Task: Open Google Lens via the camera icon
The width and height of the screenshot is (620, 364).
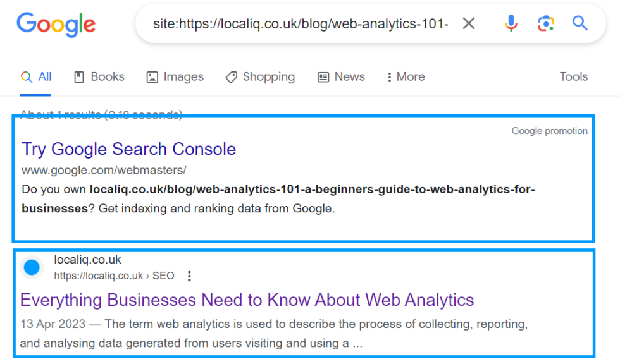Action: [545, 23]
